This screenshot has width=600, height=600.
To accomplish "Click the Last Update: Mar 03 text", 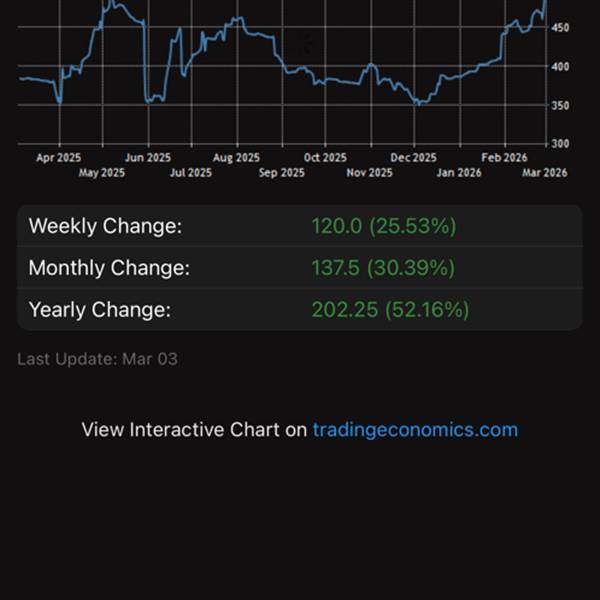I will 98,359.
